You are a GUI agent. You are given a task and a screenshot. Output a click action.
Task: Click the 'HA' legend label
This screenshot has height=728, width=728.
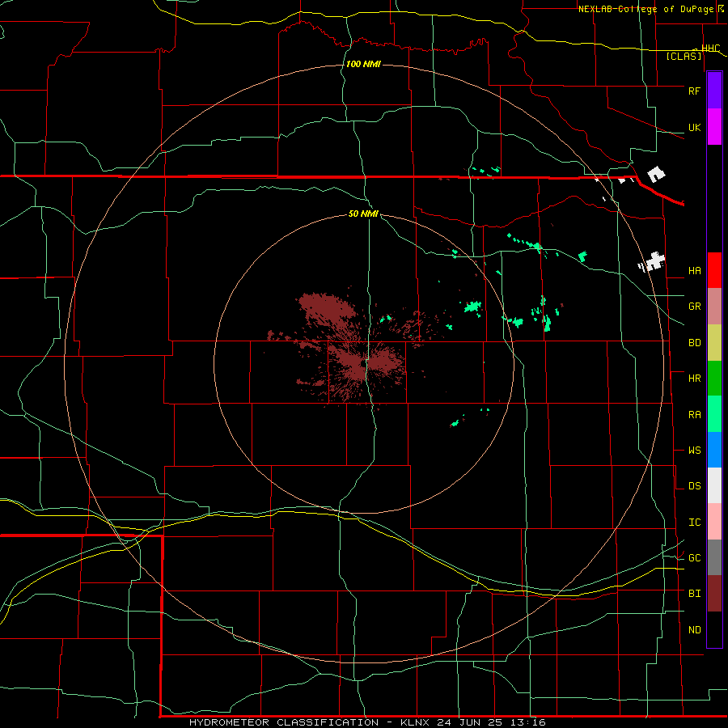click(x=694, y=271)
